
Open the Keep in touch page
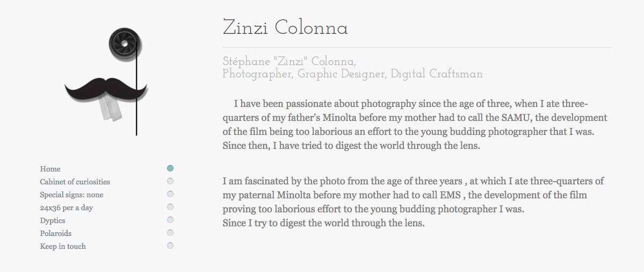coord(63,246)
